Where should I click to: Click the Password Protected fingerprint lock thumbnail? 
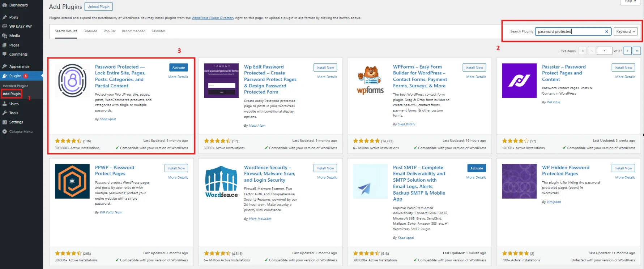pos(72,81)
